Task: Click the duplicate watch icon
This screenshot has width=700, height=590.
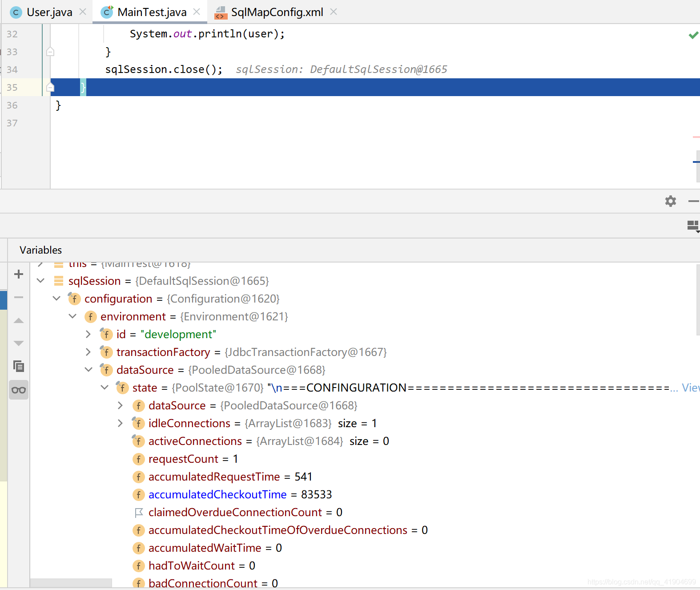Action: (19, 367)
